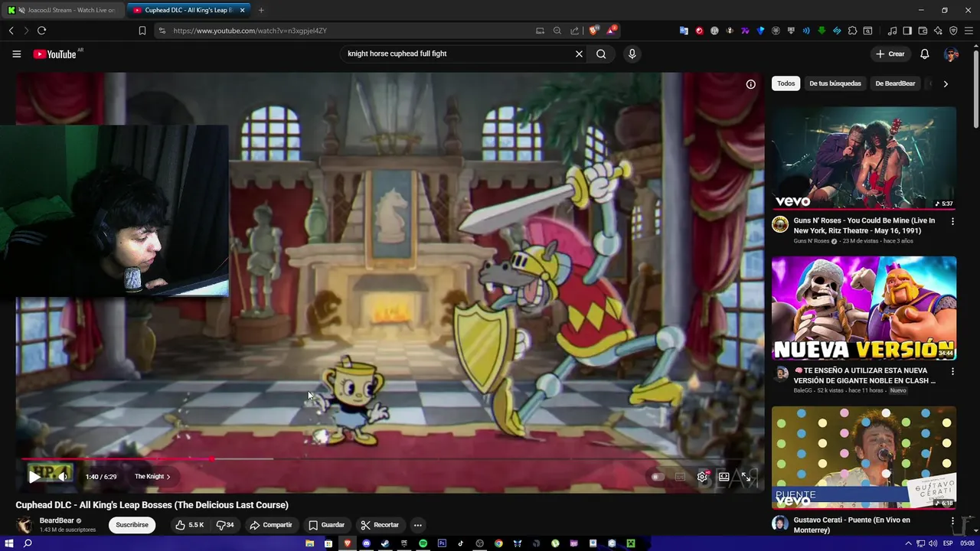Open the Brave Shields lion icon
This screenshot has height=551, width=980.
(x=593, y=31)
